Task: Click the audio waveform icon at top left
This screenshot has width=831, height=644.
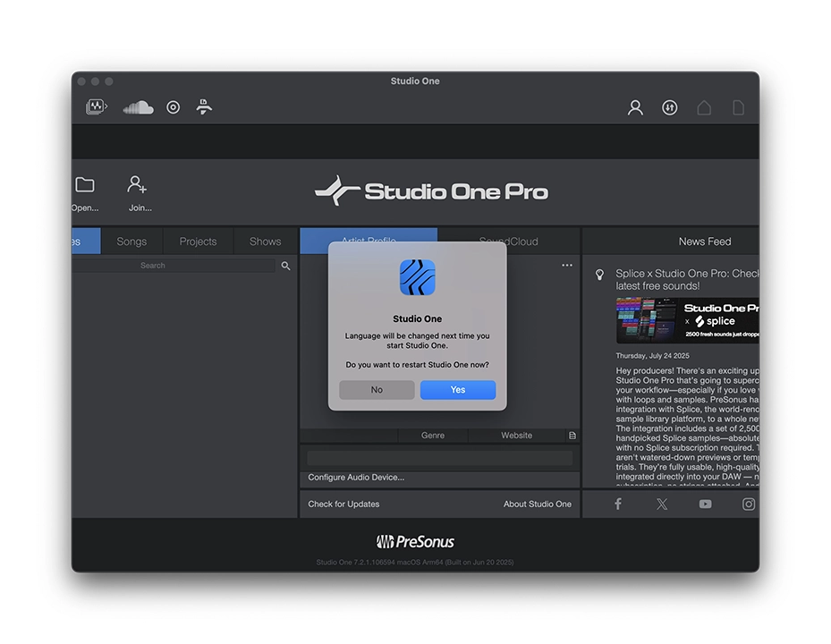Action: pos(96,107)
